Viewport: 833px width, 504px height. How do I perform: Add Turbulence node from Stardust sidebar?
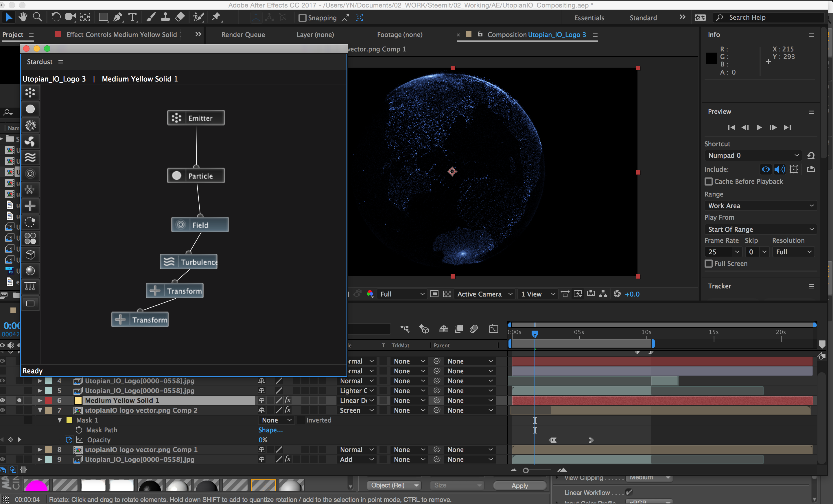click(x=30, y=157)
